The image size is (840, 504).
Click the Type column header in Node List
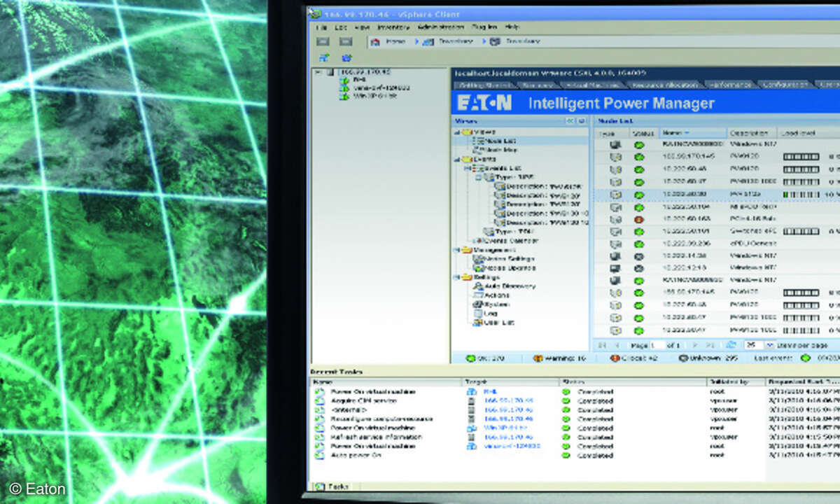611,132
